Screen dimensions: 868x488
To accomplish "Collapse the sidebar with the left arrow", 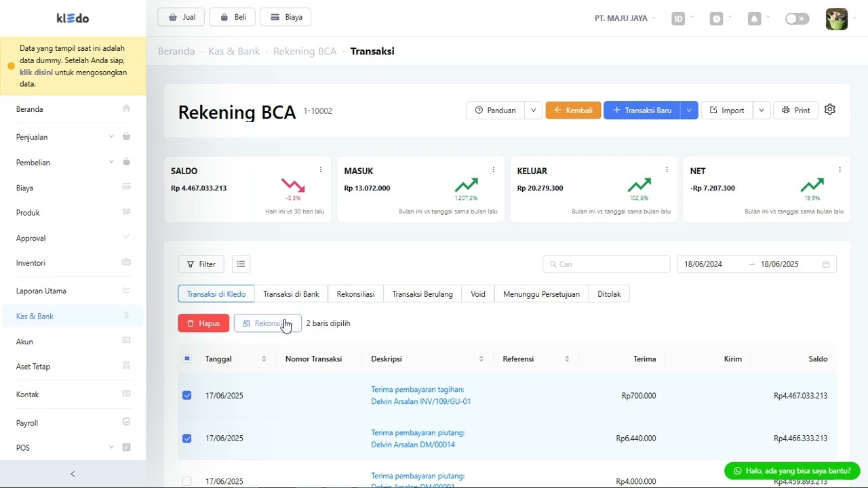I will [x=73, y=474].
